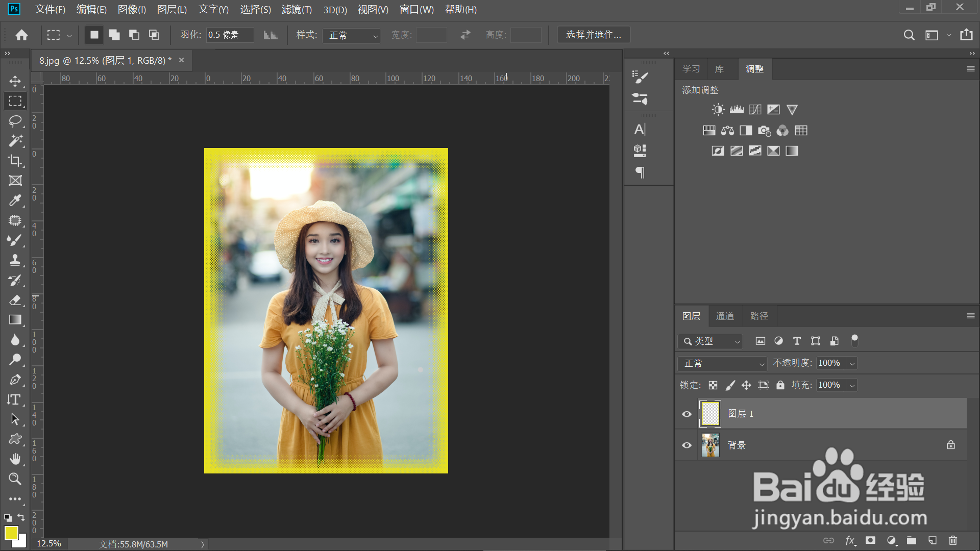Expand the 不透明度 opacity dropdown arrow
This screenshot has width=980, height=551.
coord(851,363)
